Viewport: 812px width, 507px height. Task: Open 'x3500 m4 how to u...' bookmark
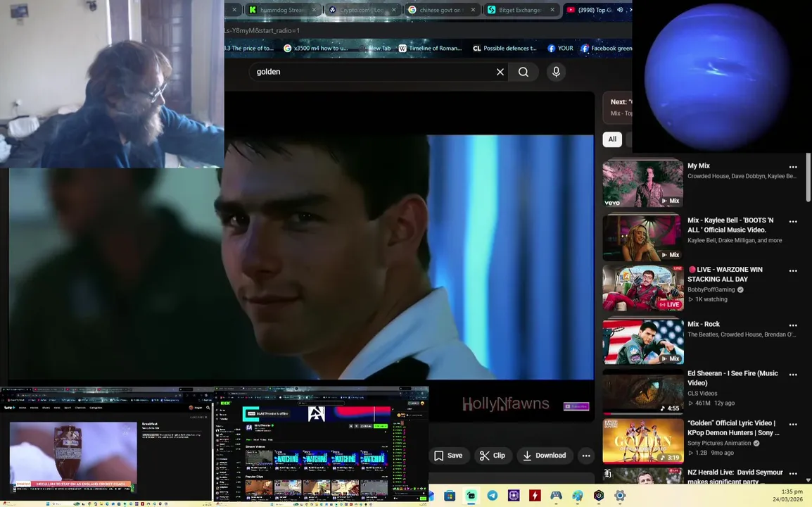[315, 48]
